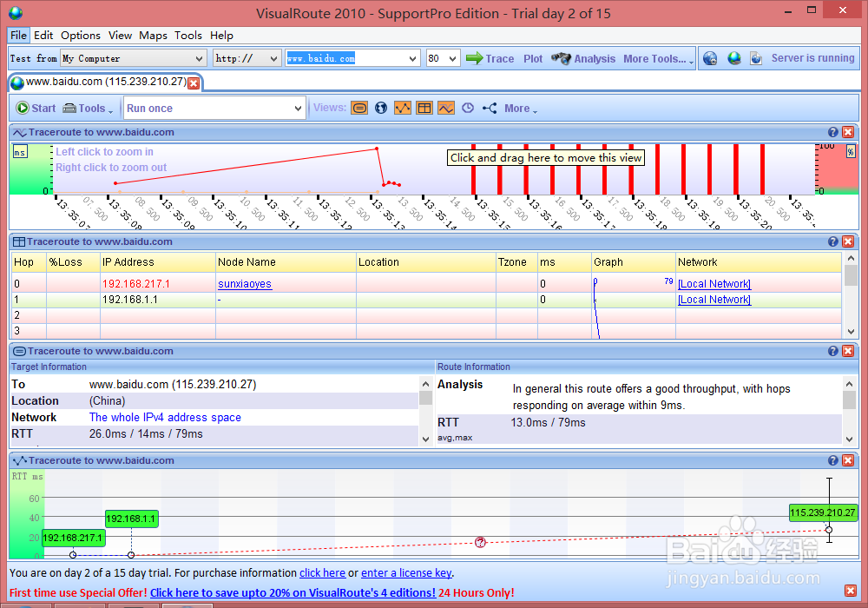Open the Tools toolbox dropdown

pos(88,109)
